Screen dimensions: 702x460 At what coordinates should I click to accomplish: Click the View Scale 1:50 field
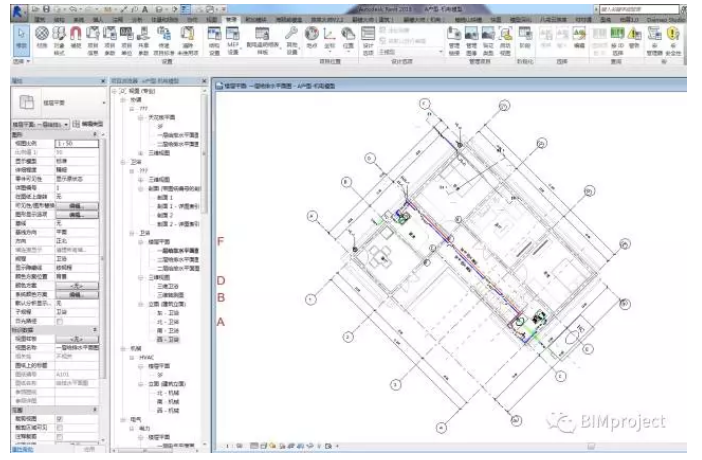pos(77,143)
